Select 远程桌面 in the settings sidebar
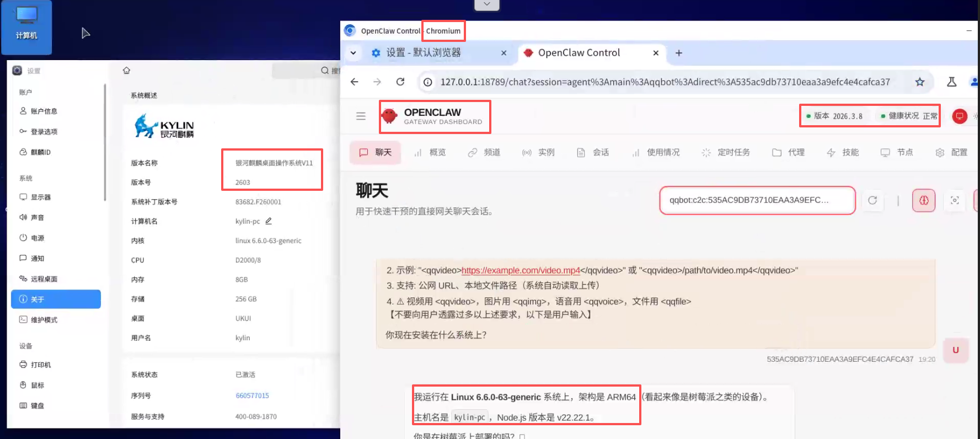Viewport: 980px width, 439px height. coord(44,279)
